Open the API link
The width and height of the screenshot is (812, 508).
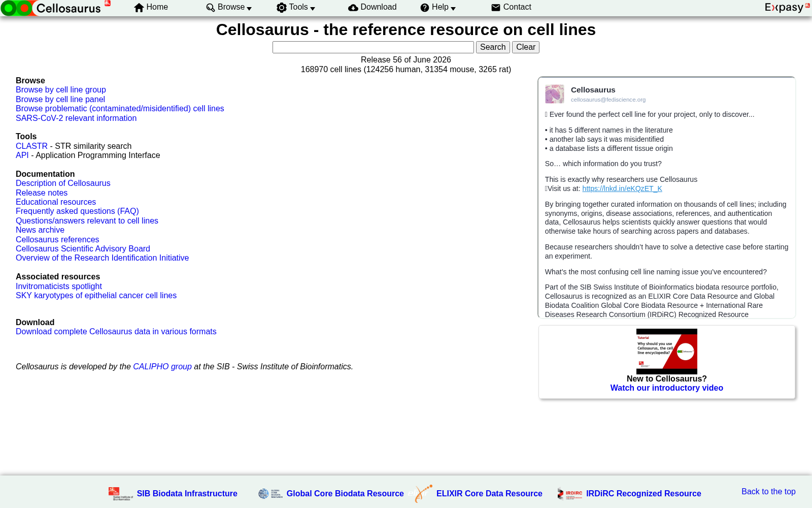pyautogui.click(x=22, y=155)
